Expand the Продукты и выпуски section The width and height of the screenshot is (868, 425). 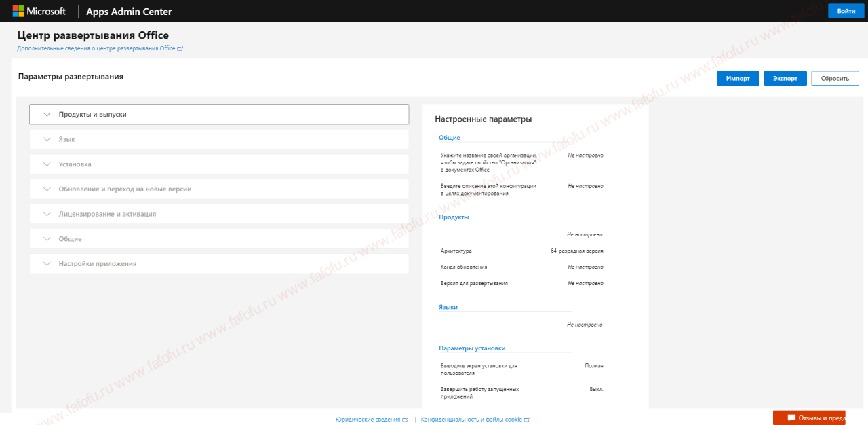pyautogui.click(x=219, y=114)
